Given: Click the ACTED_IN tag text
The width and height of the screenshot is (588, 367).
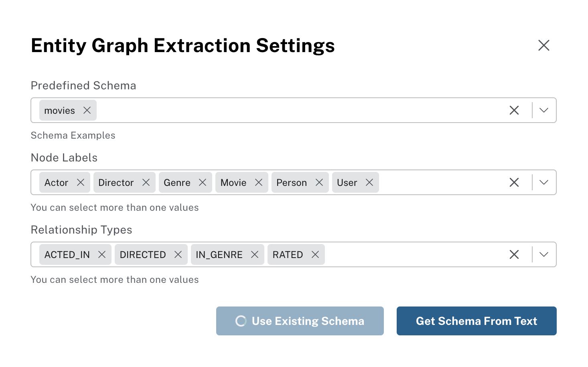Looking at the screenshot, I should (x=67, y=255).
